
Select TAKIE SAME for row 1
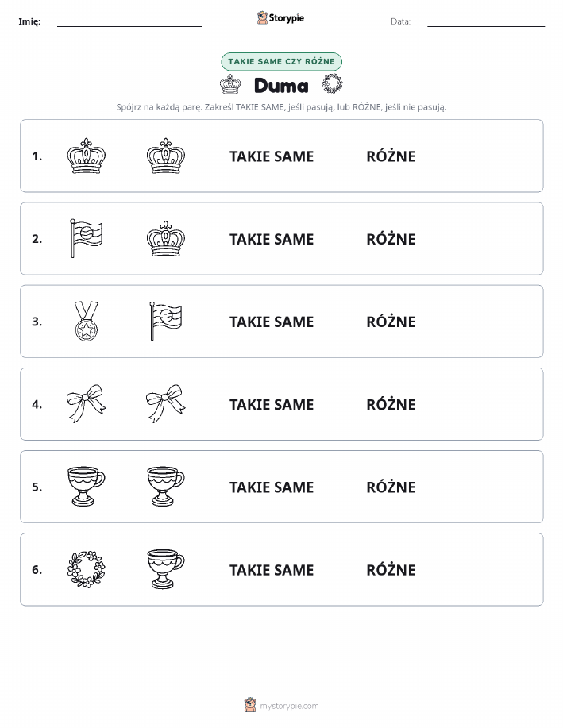click(272, 156)
